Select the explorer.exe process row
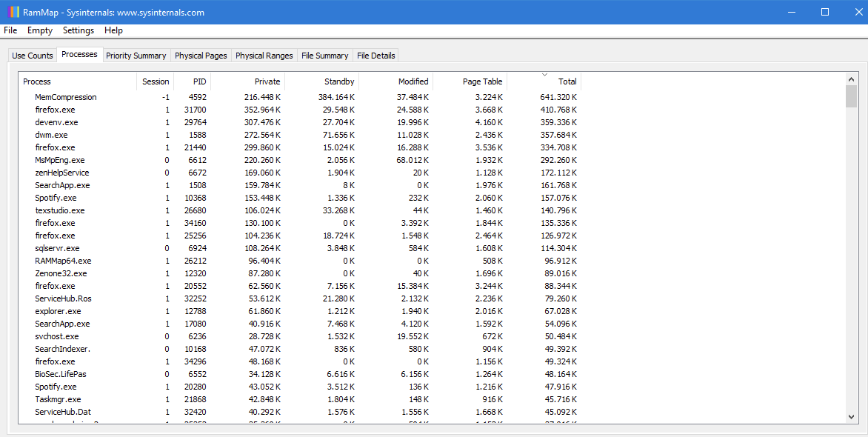The width and height of the screenshot is (868, 437). click(x=299, y=311)
